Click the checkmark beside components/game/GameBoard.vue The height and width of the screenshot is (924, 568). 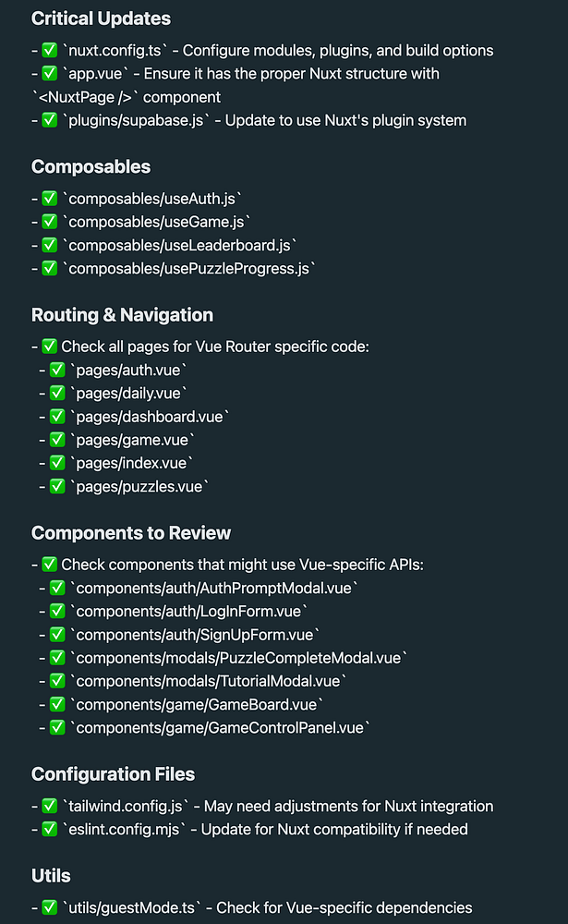pyautogui.click(x=57, y=704)
